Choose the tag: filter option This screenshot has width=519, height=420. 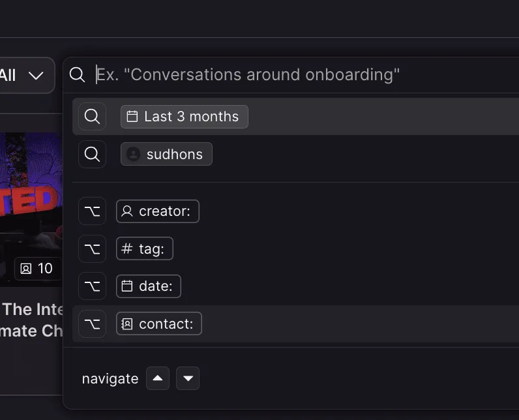pyautogui.click(x=145, y=248)
